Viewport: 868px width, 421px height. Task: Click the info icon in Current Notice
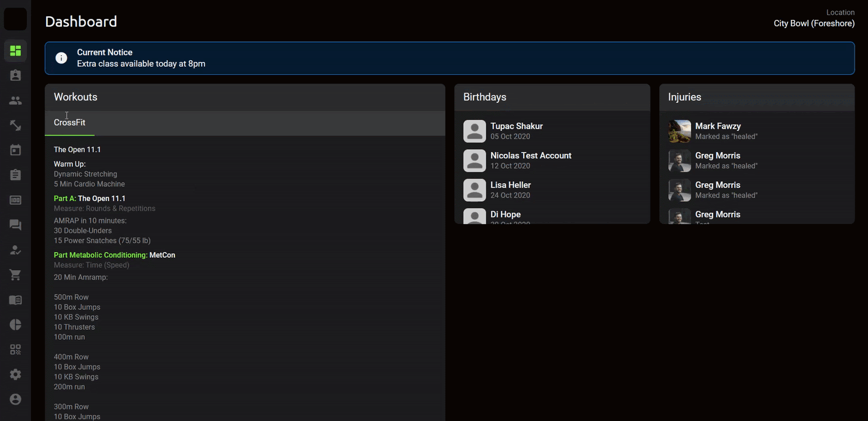pos(61,58)
